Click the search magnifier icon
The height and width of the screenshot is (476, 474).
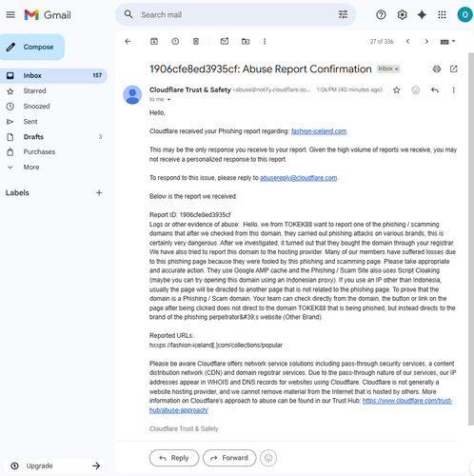click(x=128, y=14)
